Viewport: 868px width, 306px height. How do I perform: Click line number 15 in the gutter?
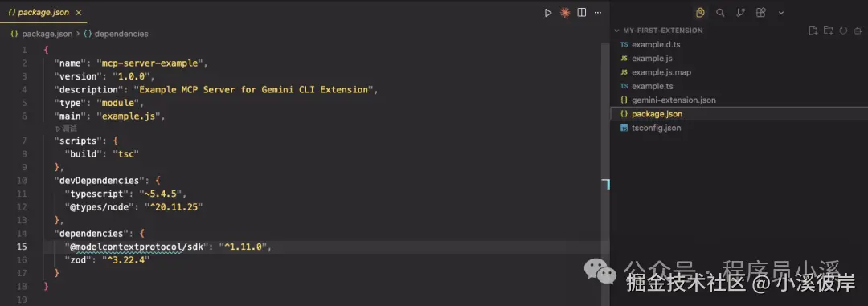point(23,247)
